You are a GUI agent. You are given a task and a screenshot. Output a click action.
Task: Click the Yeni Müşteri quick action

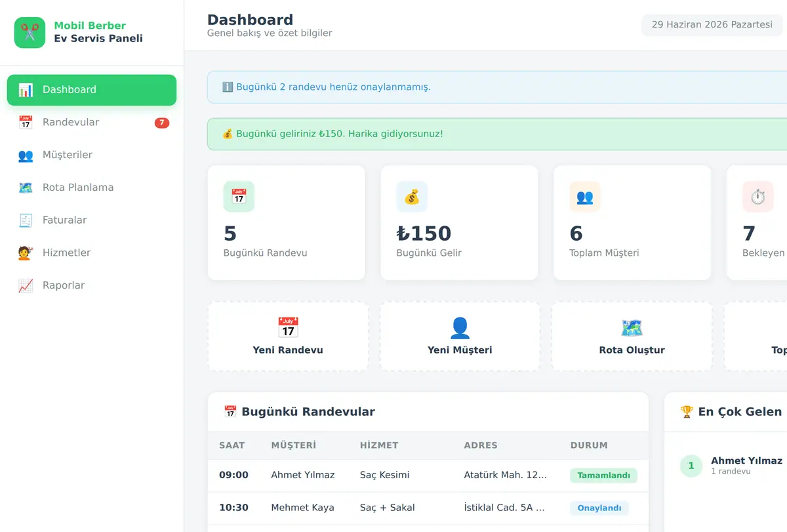point(460,337)
